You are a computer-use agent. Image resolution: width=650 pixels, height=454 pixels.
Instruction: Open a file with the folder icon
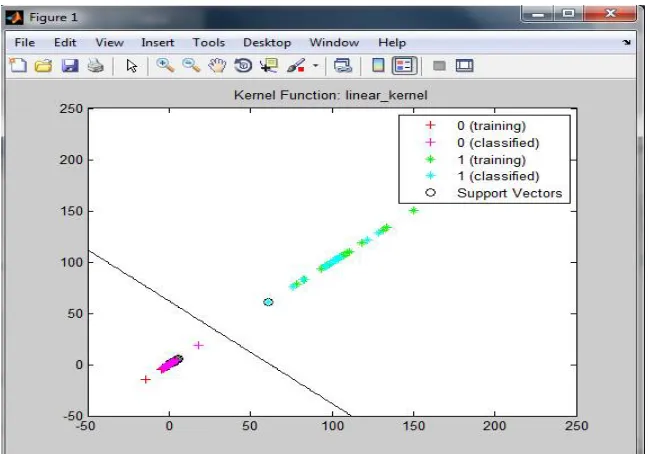point(44,66)
